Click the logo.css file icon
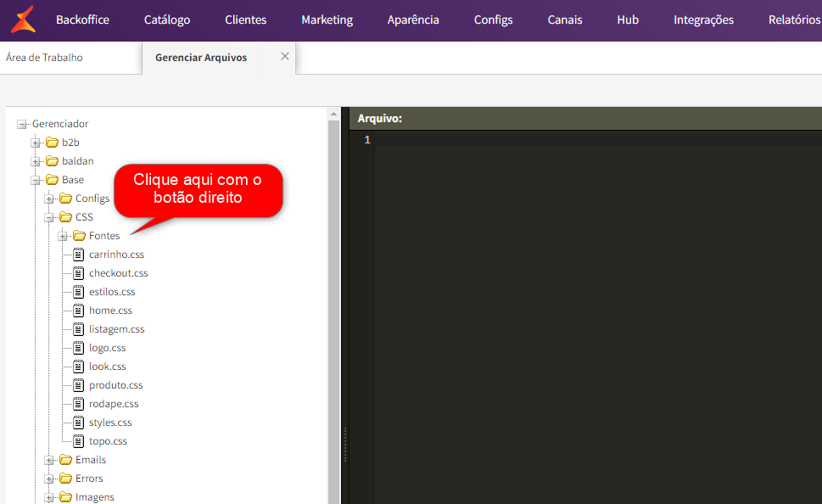822x504 pixels. click(79, 348)
